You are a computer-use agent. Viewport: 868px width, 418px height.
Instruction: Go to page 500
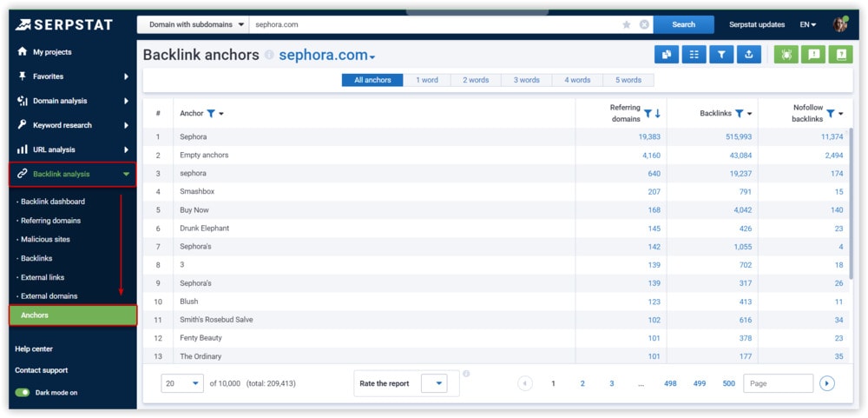pyautogui.click(x=728, y=383)
